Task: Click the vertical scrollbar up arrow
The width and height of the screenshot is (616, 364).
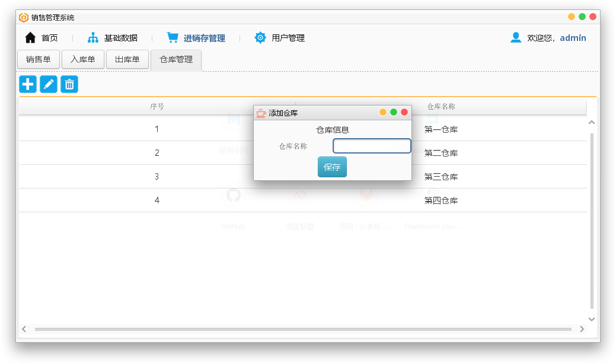Action: pyautogui.click(x=592, y=123)
